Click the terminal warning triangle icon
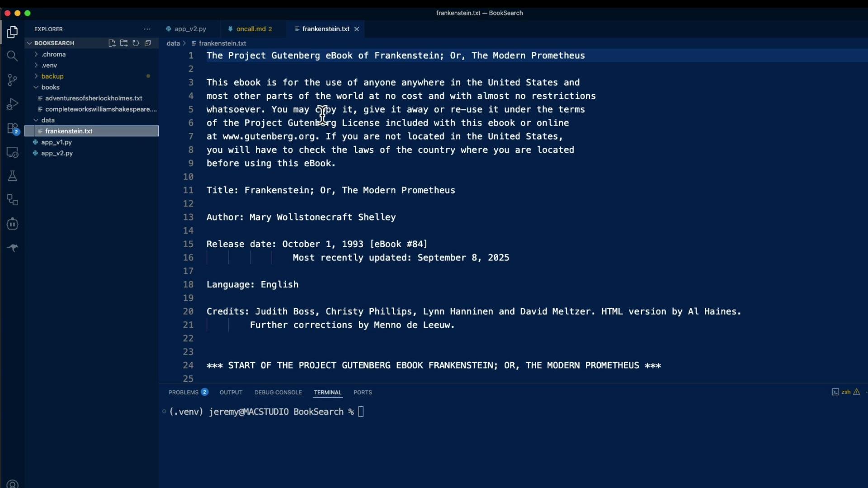The image size is (868, 488). (857, 392)
